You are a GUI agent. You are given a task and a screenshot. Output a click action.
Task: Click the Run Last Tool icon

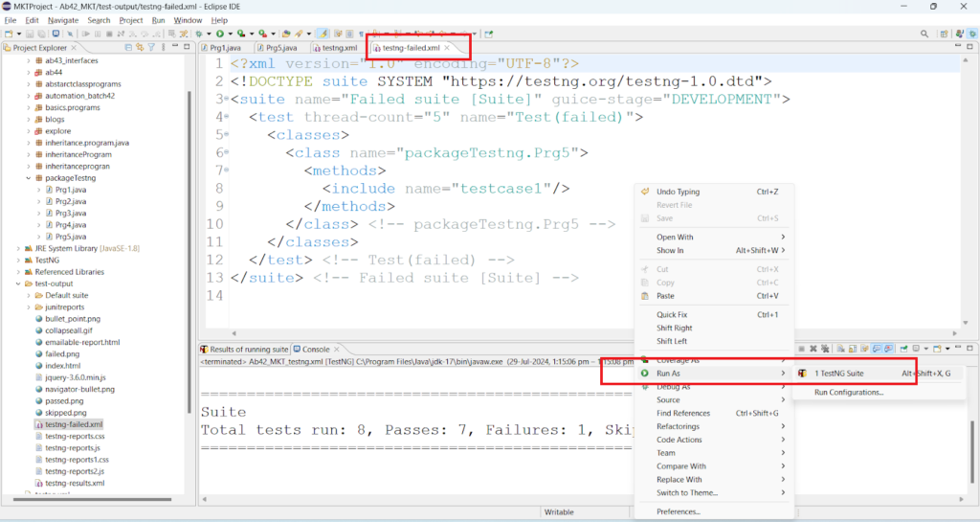262,34
